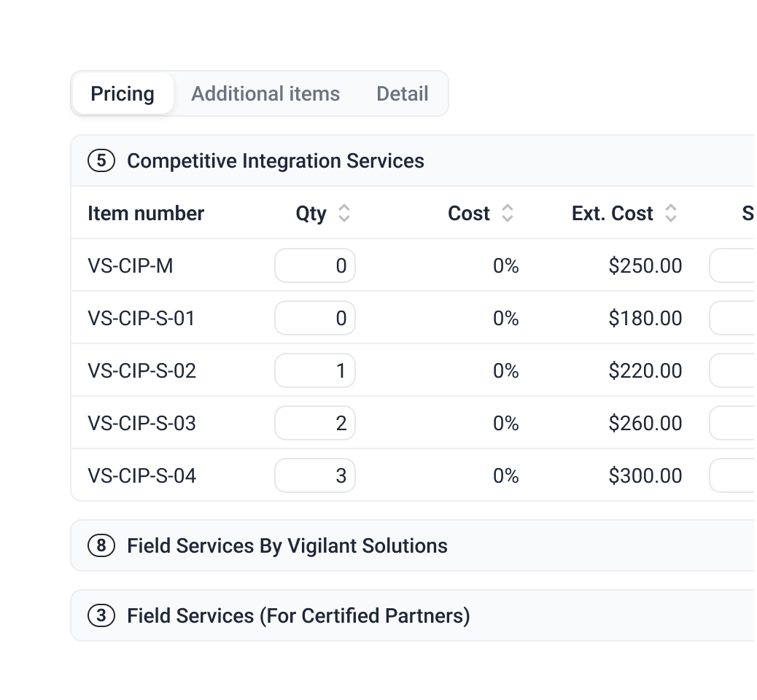Collapse the Competitive Integration Services section
Screen dimensions: 757x700
(276, 160)
